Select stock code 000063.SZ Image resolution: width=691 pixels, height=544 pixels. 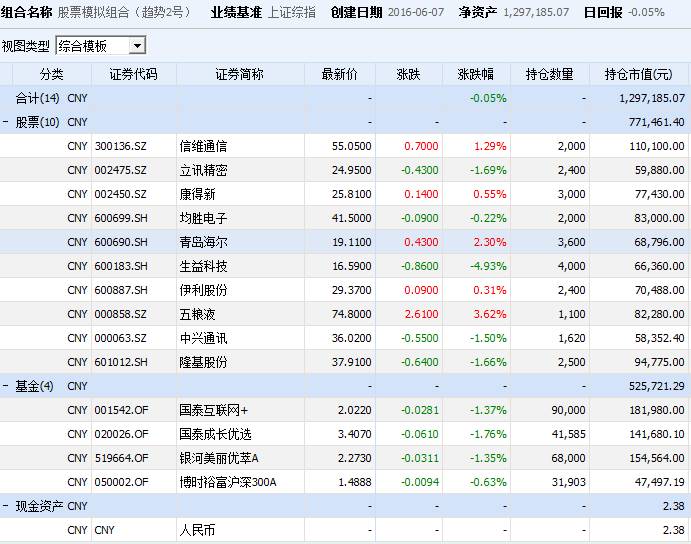point(120,338)
